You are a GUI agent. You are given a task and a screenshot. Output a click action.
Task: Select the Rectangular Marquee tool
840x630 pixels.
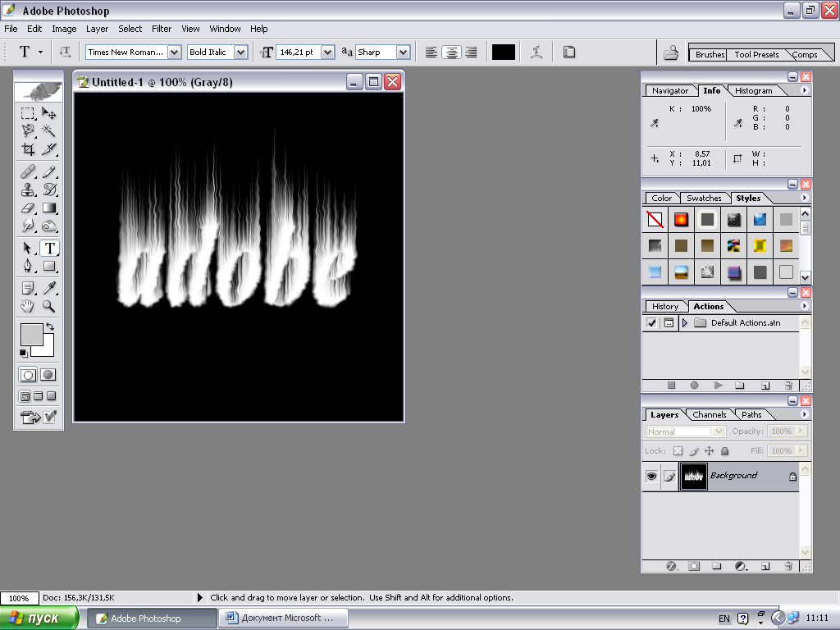pyautogui.click(x=28, y=113)
